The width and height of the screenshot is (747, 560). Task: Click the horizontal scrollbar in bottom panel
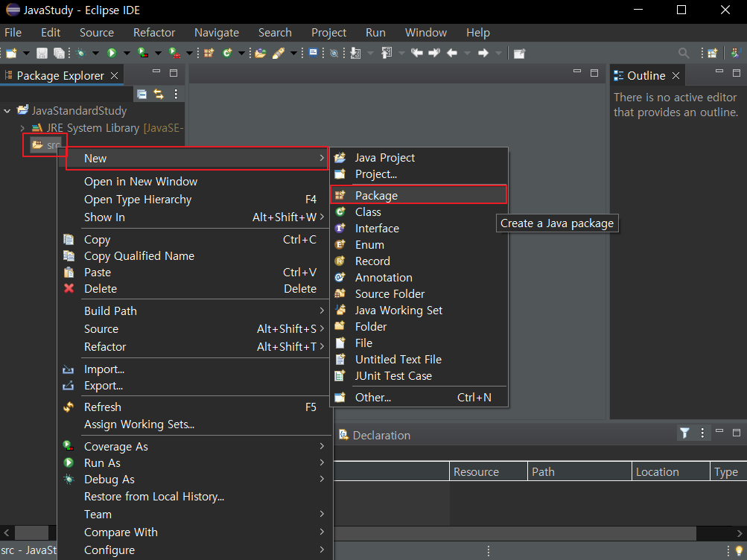click(515, 533)
